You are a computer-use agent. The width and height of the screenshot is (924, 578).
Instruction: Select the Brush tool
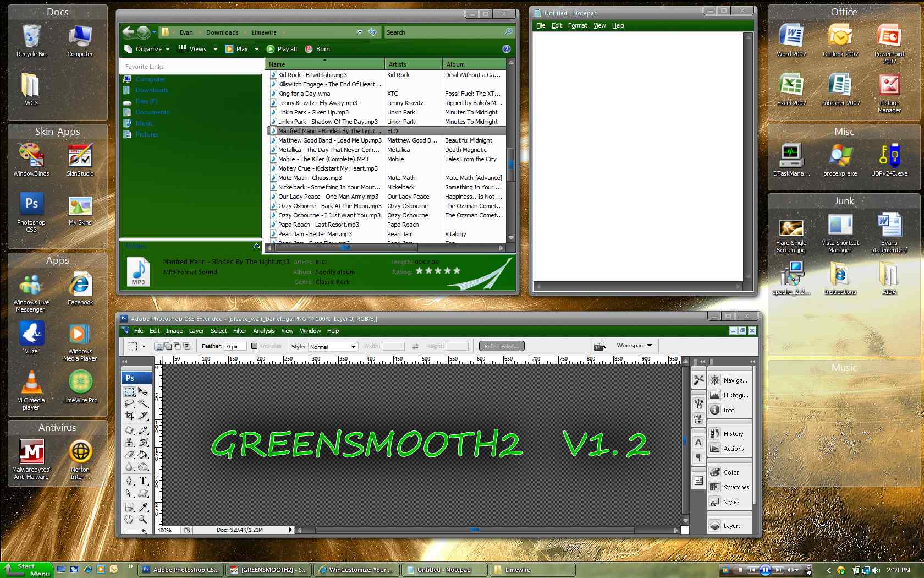pos(143,430)
